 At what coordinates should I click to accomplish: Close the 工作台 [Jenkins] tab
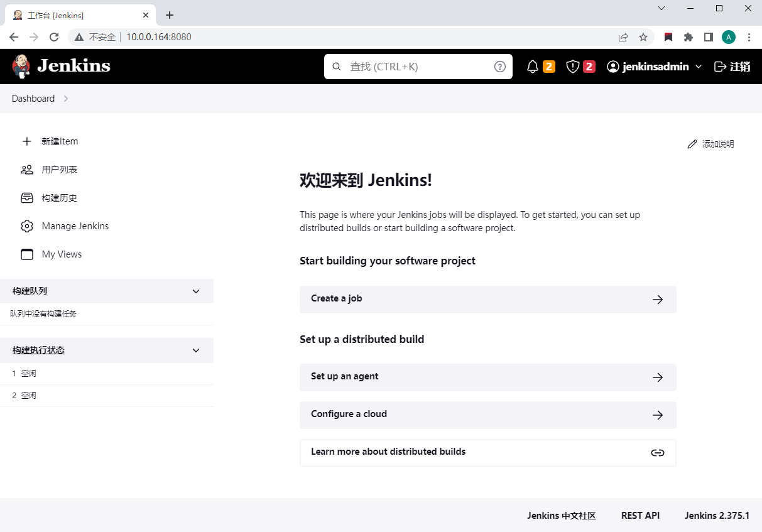click(146, 15)
